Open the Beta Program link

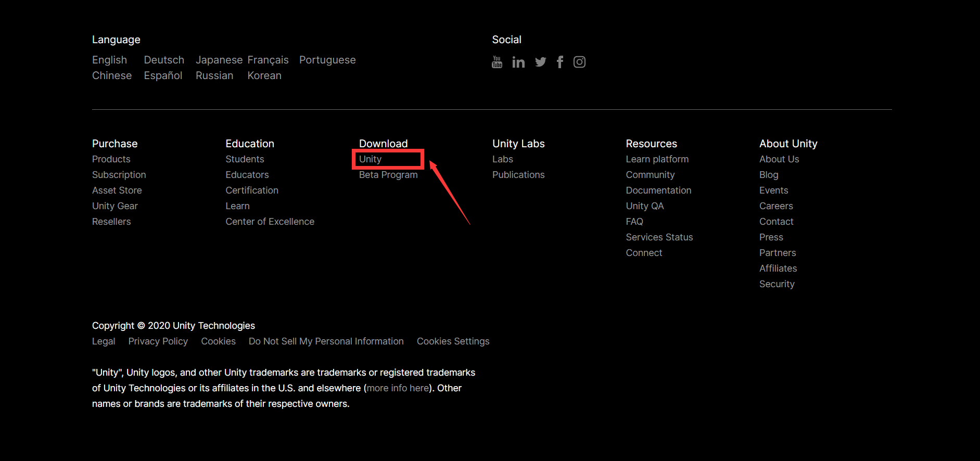(x=388, y=175)
